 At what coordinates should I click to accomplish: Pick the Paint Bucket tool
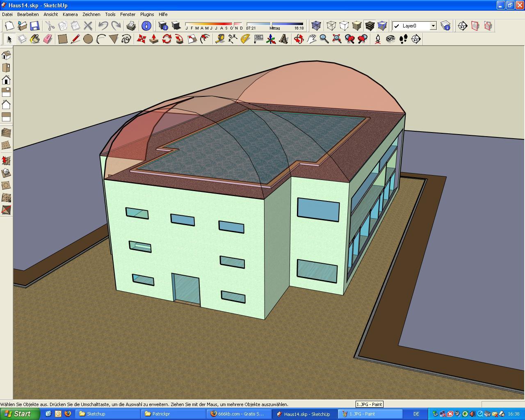pos(35,39)
